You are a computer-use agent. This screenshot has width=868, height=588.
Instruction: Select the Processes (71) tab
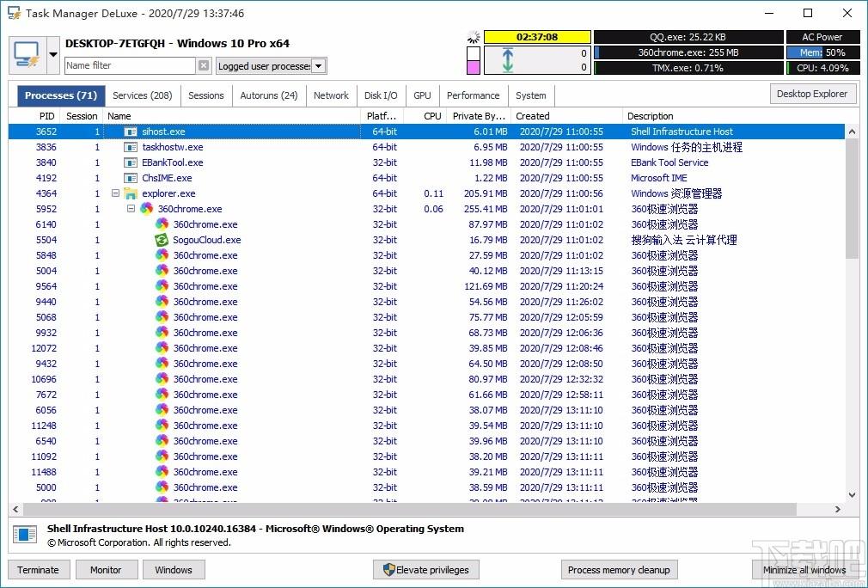tap(61, 95)
